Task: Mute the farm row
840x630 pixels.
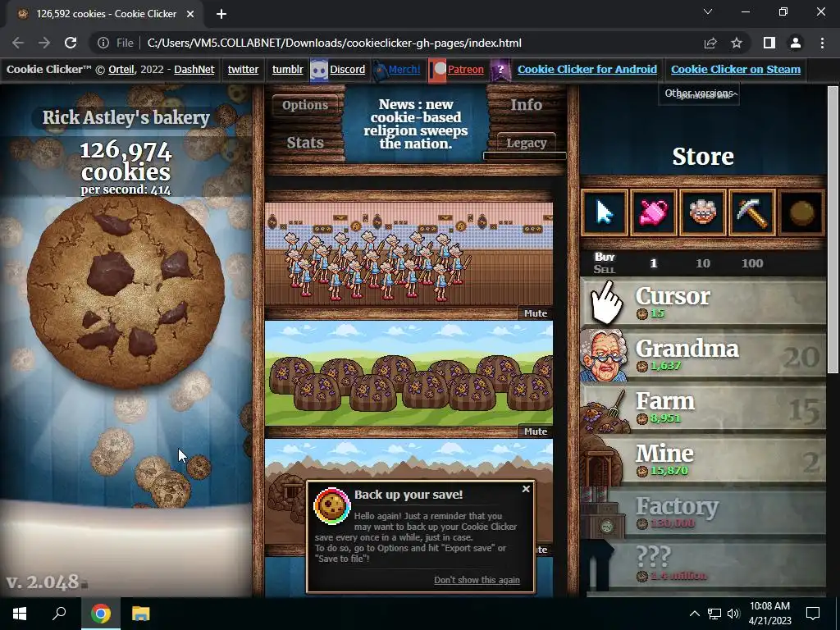Action: point(536,431)
